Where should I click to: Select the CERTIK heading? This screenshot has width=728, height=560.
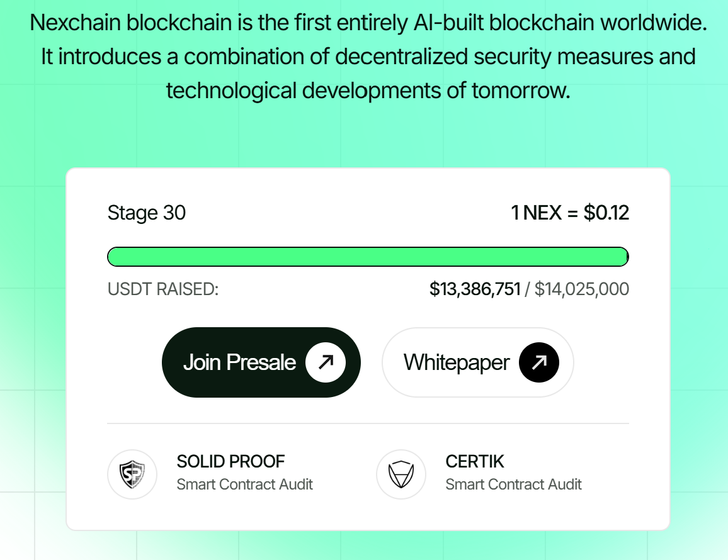[x=475, y=461]
